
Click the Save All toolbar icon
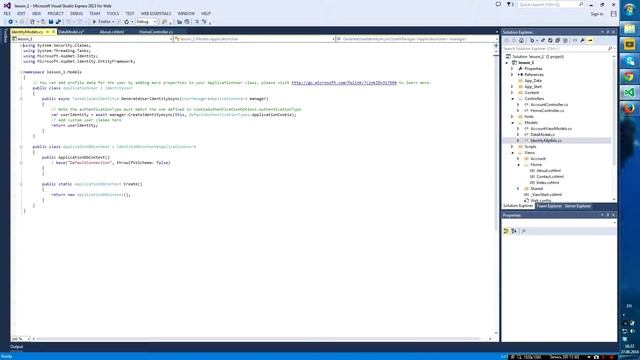(58, 22)
